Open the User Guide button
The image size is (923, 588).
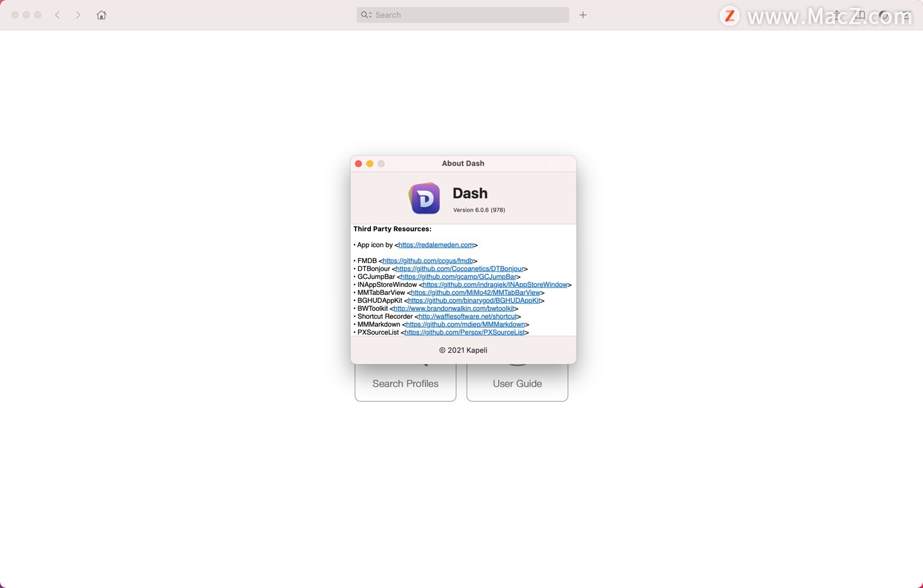517,383
